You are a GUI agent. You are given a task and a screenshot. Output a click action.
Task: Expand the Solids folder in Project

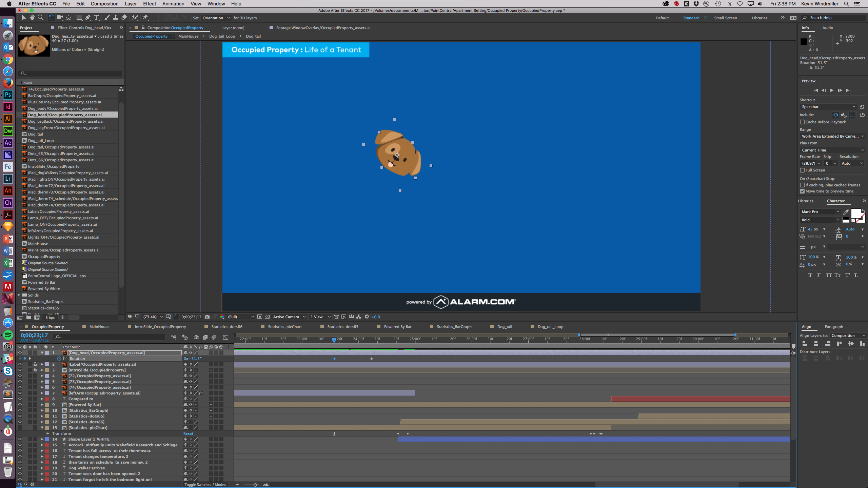pyautogui.click(x=19, y=295)
